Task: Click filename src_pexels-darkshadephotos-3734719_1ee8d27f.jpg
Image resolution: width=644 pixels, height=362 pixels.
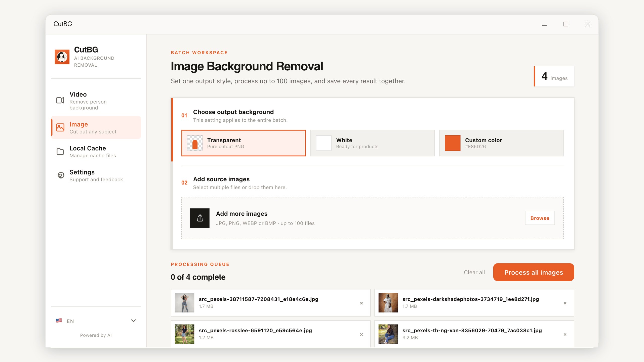Action: [x=471, y=299]
